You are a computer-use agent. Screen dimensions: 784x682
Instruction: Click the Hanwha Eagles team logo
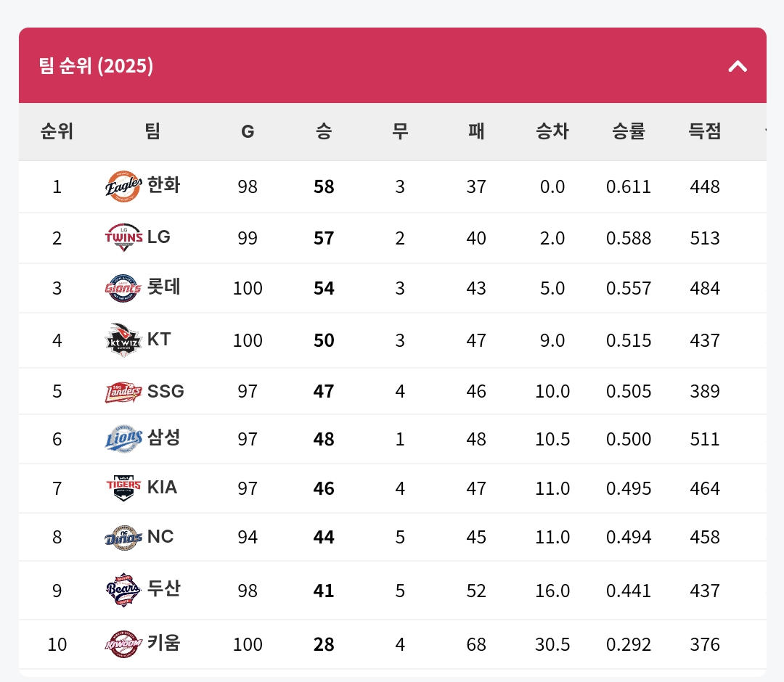click(x=123, y=186)
